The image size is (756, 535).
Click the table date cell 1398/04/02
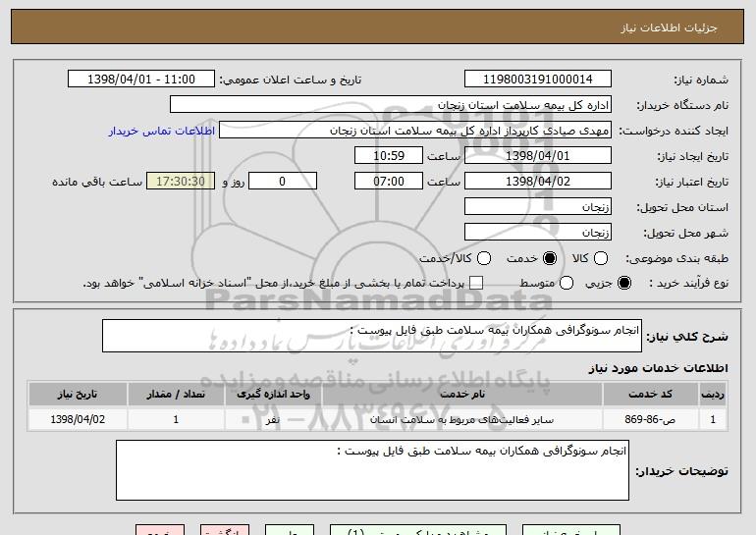coord(78,419)
